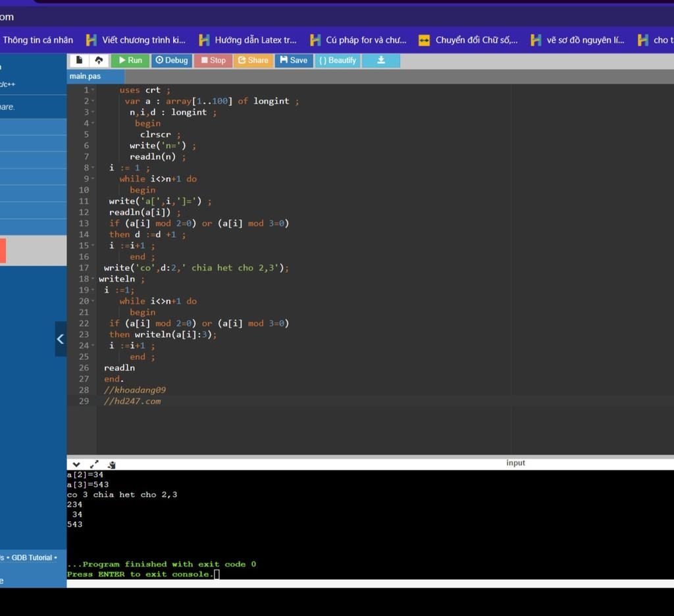Screen dimensions: 674x616
Task: Click the favicon of 'Viết chương trình' bookmark
Action: click(x=91, y=40)
